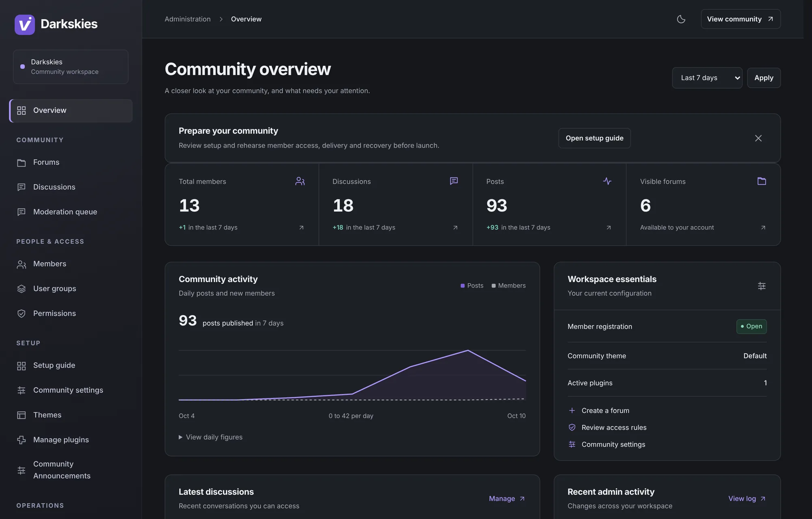812x519 pixels.
Task: Click Create a forum link
Action: [599, 411]
